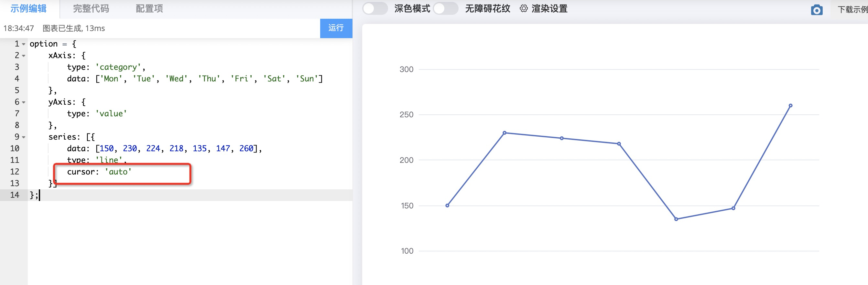Click the camera screenshot icon
The height and width of the screenshot is (285, 868).
pos(817,10)
